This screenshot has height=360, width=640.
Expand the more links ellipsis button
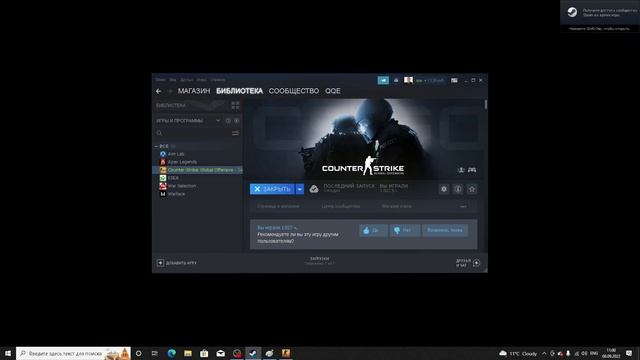pos(463,207)
